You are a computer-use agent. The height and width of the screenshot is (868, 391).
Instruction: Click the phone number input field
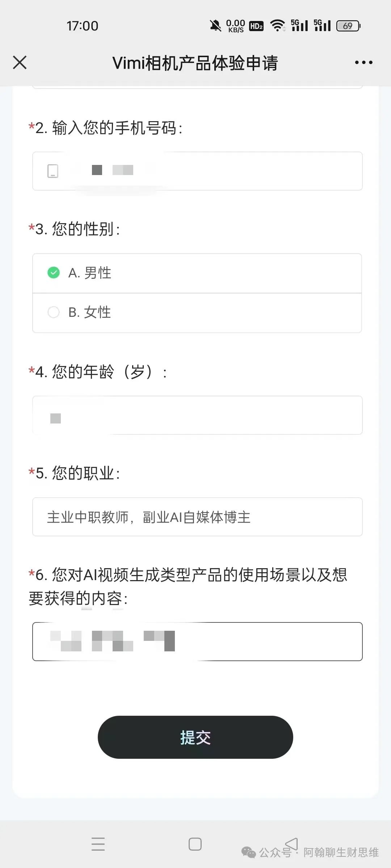click(x=197, y=171)
